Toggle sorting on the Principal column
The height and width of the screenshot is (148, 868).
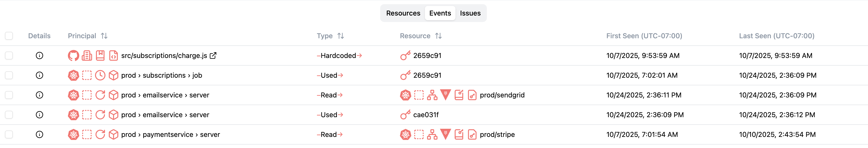pyautogui.click(x=104, y=36)
